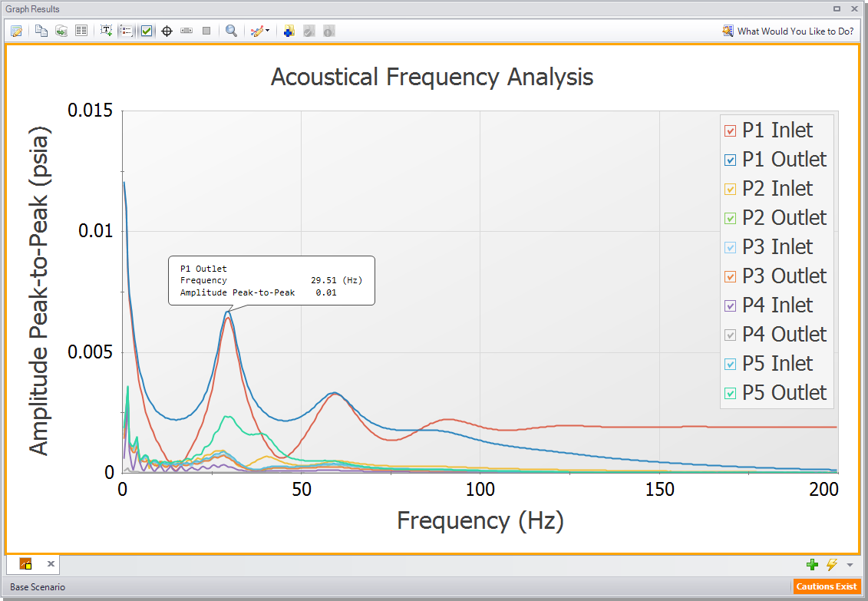The height and width of the screenshot is (601, 868).
Task: Show the graph data table
Action: (81, 31)
